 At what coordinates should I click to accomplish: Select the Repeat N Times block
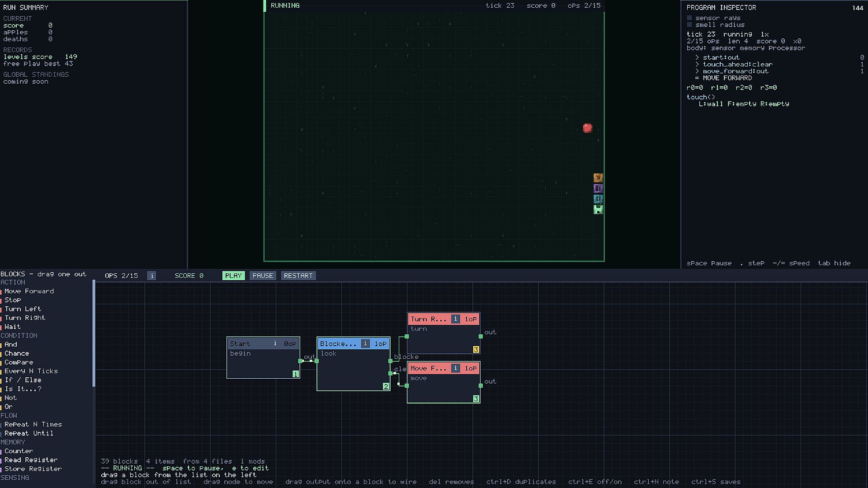(x=33, y=424)
